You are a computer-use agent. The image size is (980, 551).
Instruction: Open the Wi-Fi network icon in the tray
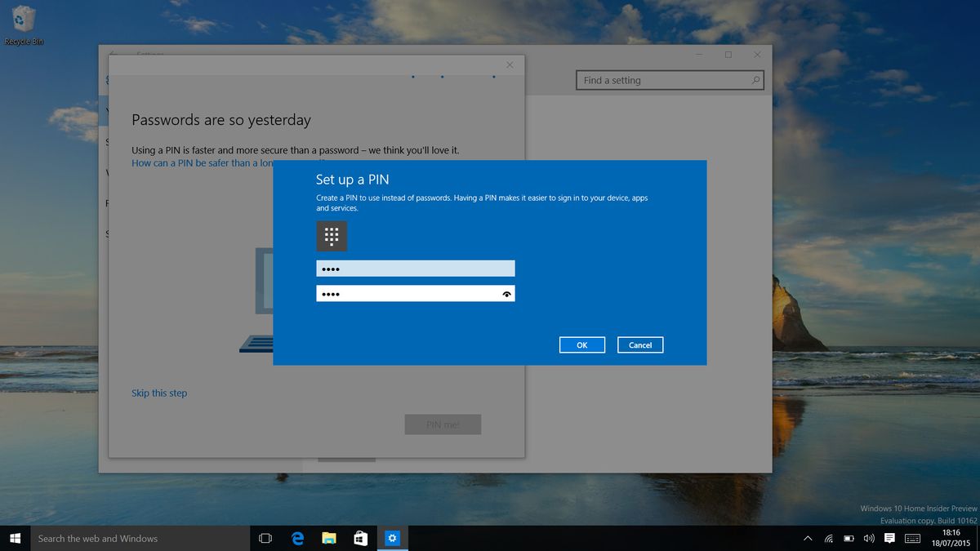click(x=828, y=538)
